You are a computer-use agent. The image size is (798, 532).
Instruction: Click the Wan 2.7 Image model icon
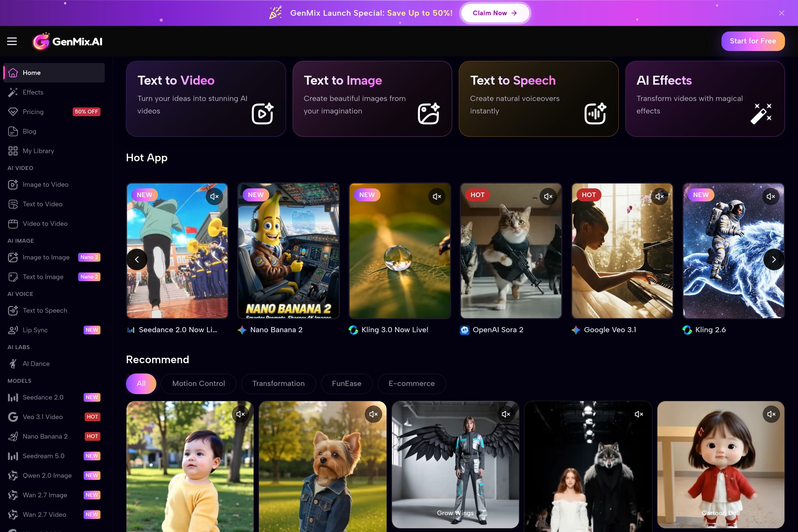(13, 495)
